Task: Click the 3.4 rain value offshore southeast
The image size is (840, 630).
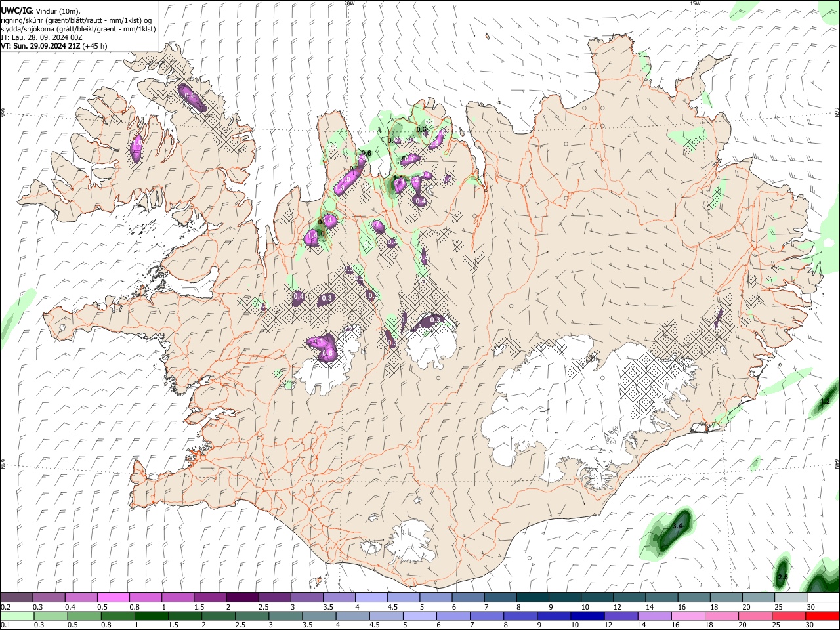Action: (x=679, y=526)
